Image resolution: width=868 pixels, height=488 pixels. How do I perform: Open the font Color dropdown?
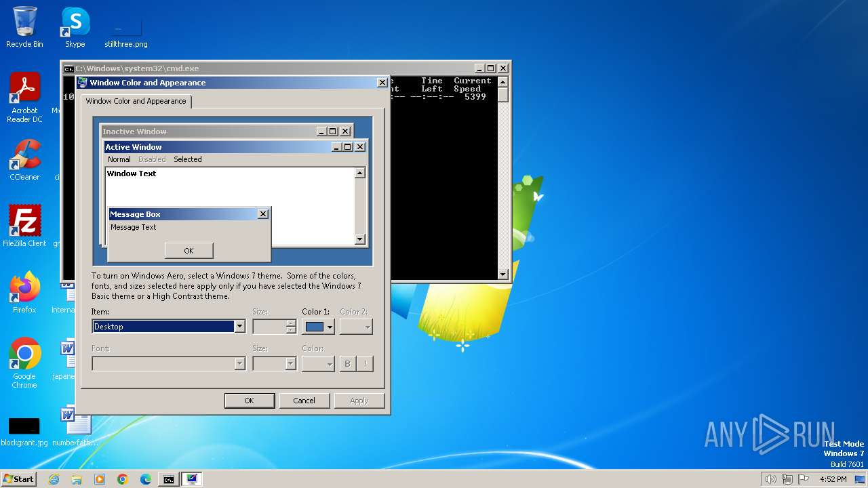(318, 363)
